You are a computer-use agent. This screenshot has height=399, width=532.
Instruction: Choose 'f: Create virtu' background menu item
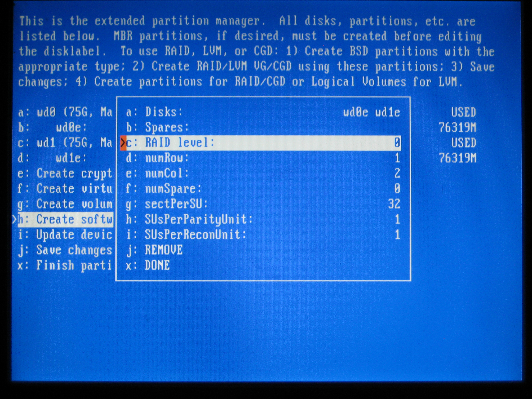click(x=65, y=189)
